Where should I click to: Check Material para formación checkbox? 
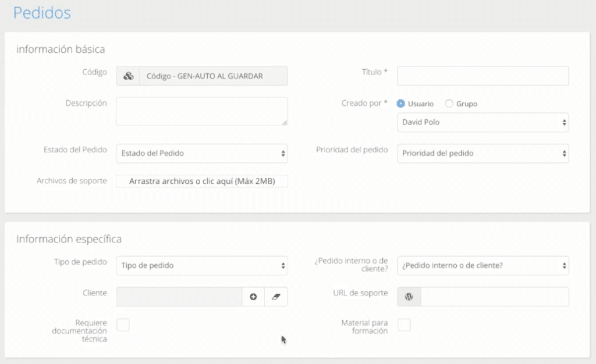(404, 325)
